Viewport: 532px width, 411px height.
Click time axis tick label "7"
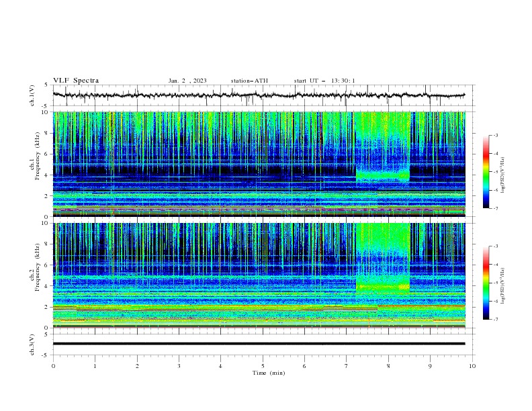(x=347, y=366)
